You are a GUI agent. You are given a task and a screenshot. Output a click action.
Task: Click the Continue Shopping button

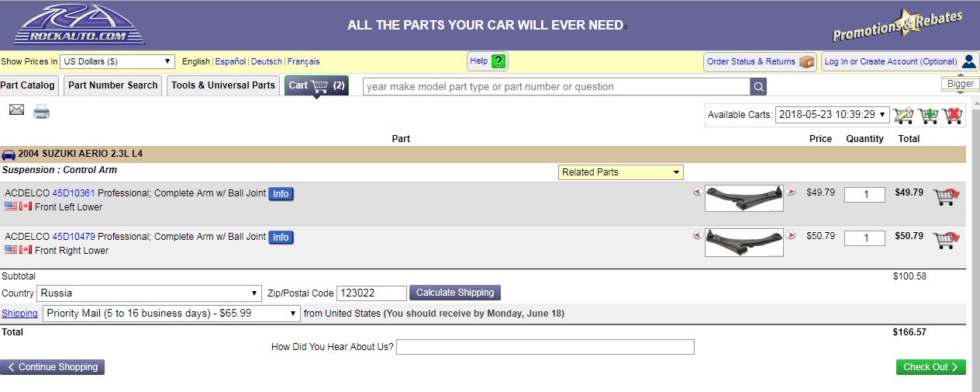click(52, 367)
